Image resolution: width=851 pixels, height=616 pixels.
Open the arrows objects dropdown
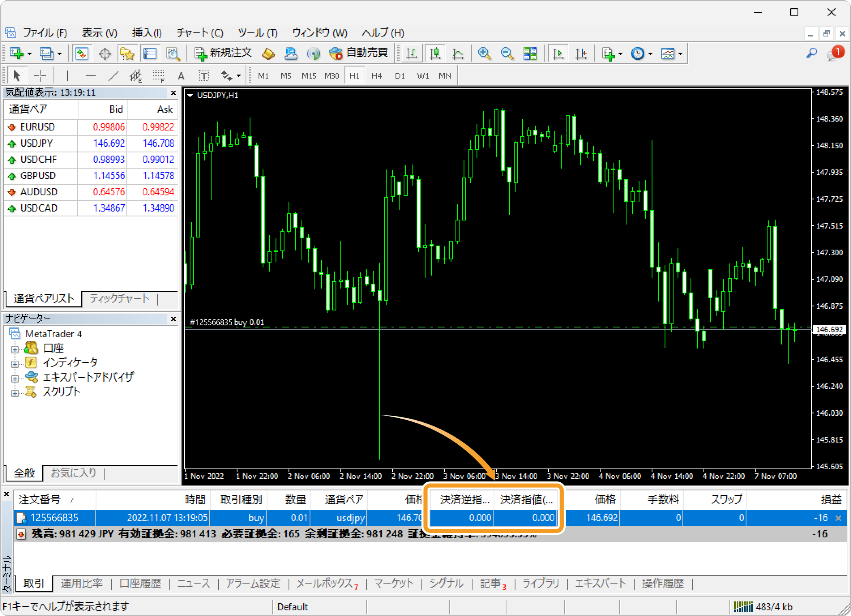click(x=238, y=76)
